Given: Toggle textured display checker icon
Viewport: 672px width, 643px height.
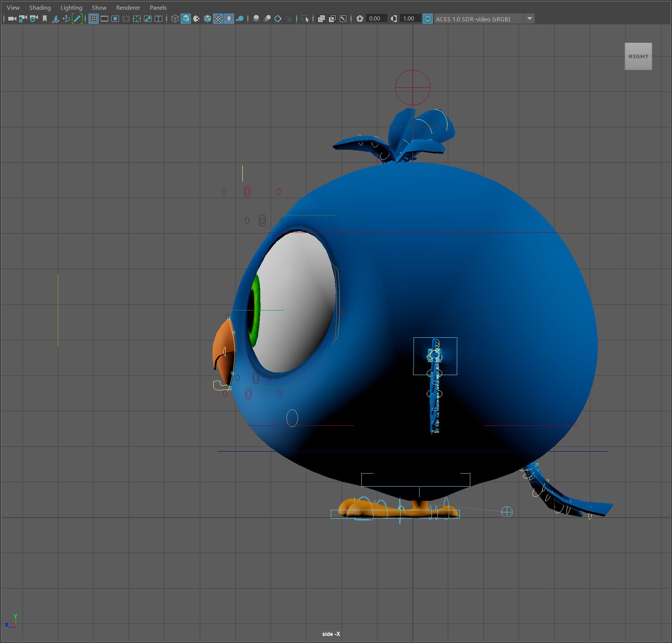Looking at the screenshot, I should (218, 19).
